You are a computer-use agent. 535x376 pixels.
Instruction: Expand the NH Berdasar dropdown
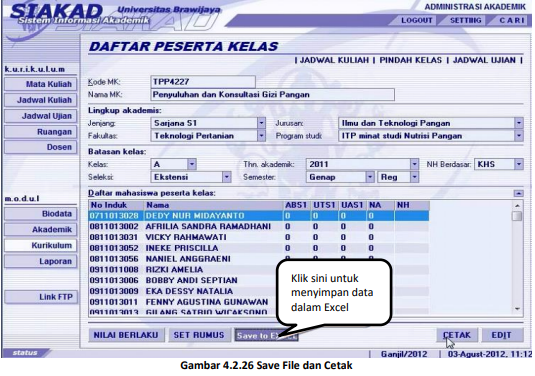coord(519,164)
